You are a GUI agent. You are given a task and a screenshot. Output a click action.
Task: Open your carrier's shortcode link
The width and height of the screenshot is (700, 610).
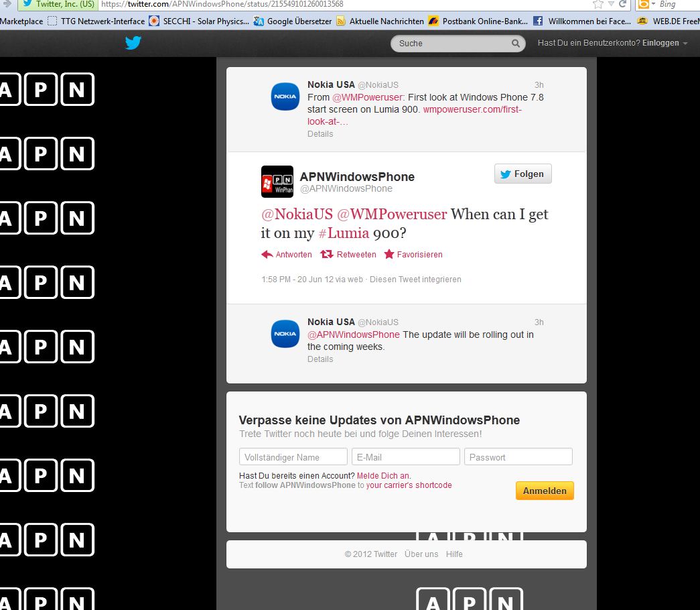(409, 485)
